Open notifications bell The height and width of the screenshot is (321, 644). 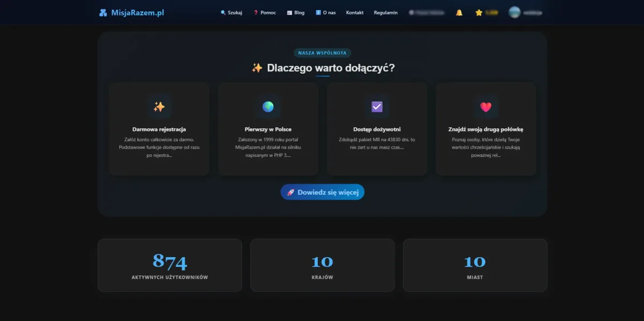(x=459, y=13)
